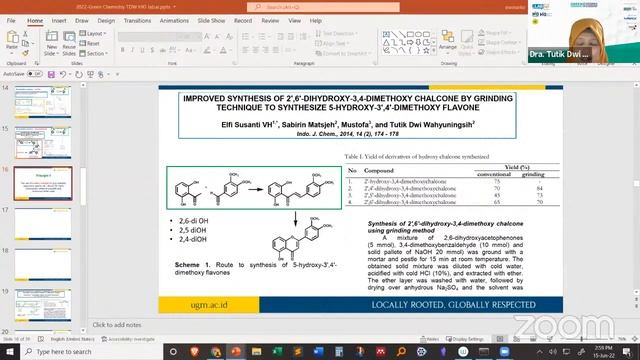The image size is (640, 360).
Task: Decrease the font size
Action: (x=218, y=37)
